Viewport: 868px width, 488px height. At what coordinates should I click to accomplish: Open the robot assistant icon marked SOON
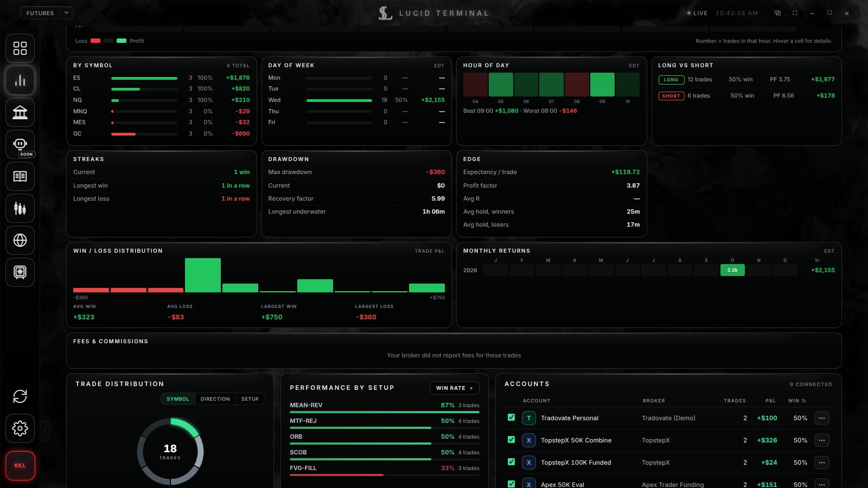pos(20,144)
